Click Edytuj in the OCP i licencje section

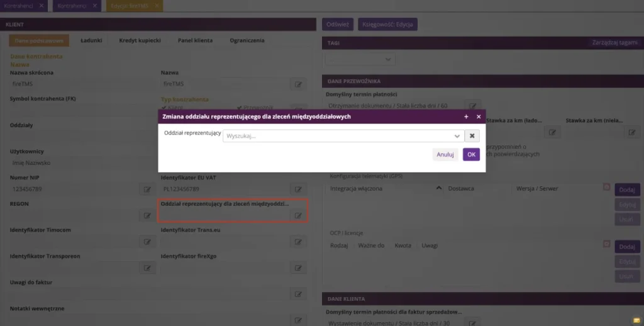click(627, 261)
